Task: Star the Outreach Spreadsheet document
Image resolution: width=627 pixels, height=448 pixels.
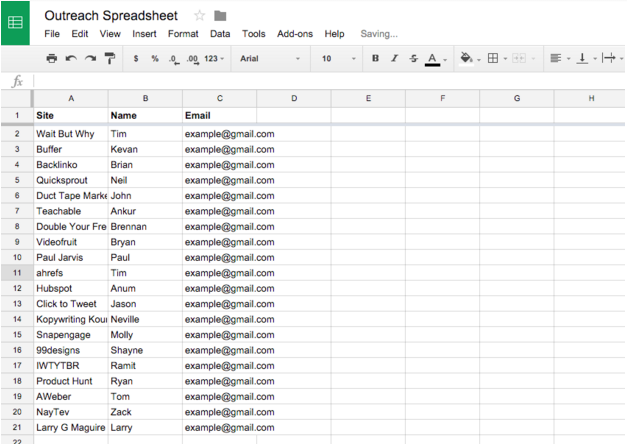Action: (199, 16)
